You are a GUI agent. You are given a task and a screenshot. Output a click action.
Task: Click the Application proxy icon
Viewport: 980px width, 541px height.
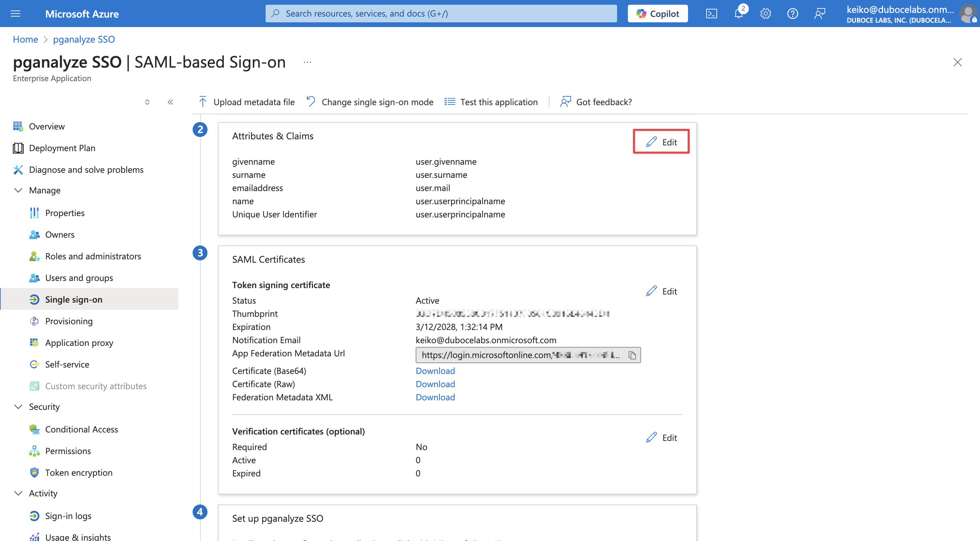pos(34,343)
